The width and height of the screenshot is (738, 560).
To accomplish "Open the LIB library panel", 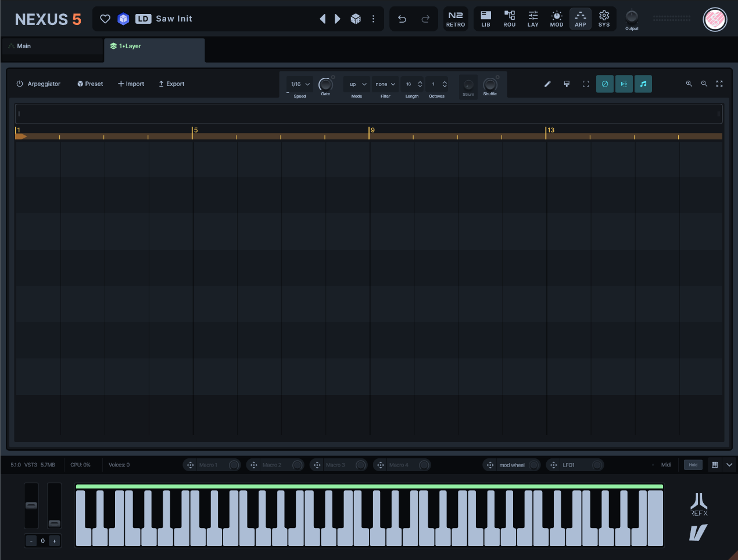I will (486, 18).
